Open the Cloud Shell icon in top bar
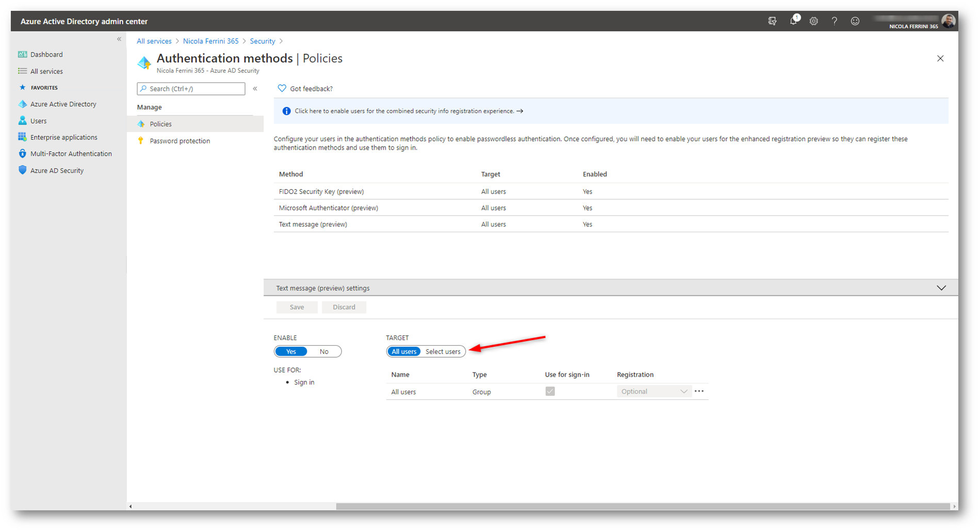980x532 pixels. 772,21
